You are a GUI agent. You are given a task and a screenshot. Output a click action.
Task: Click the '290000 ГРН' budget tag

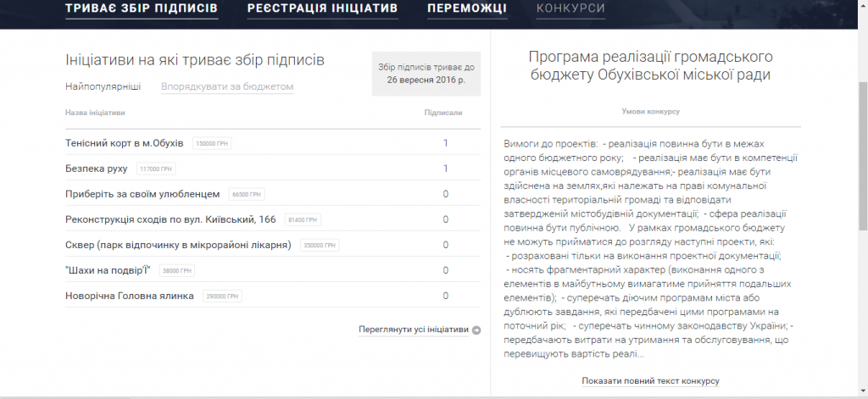pos(222,296)
